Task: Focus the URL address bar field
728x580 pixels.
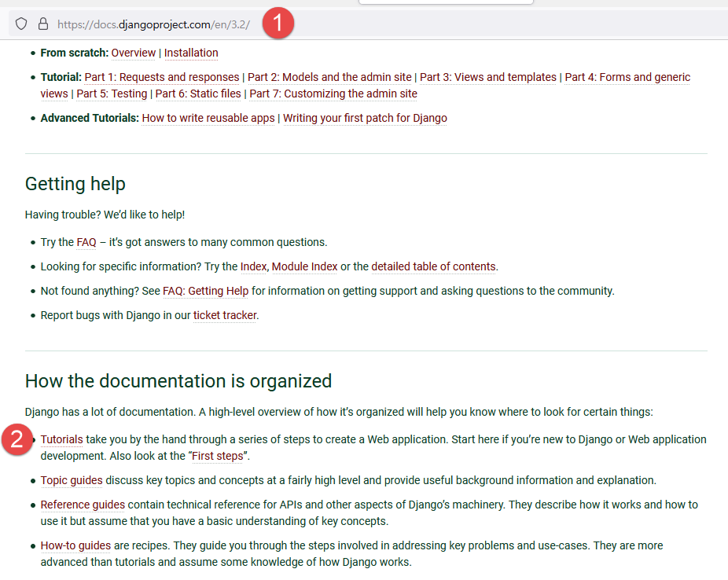Action: coord(367,24)
